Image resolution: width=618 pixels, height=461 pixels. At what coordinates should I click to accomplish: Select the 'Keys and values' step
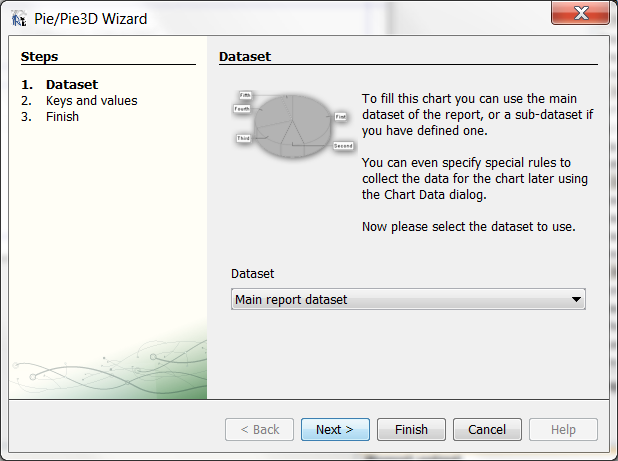pos(91,101)
